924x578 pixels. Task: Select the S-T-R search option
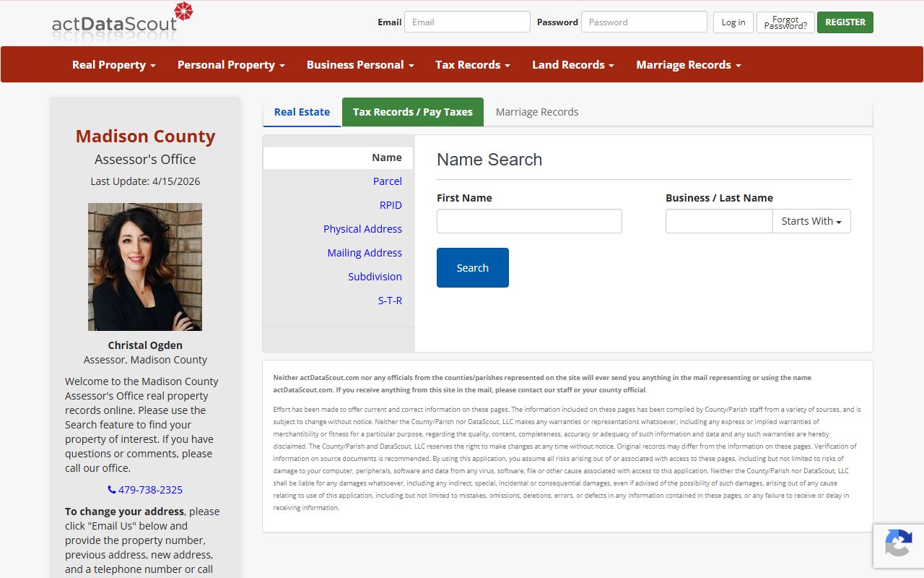(390, 301)
